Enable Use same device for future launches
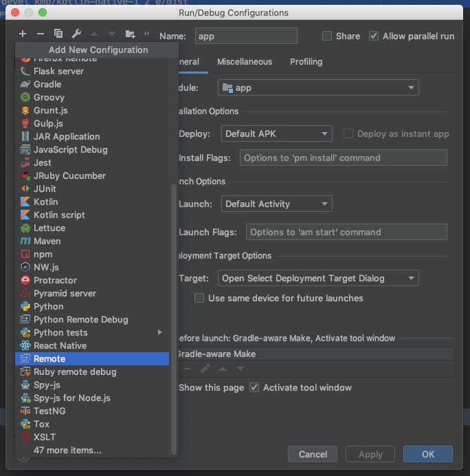This screenshot has height=476, width=470. pos(199,298)
